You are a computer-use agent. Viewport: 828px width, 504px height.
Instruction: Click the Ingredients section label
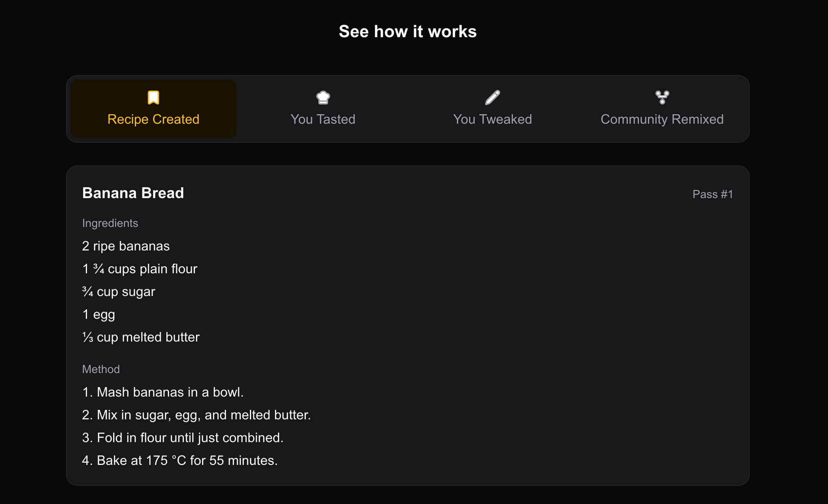point(110,223)
